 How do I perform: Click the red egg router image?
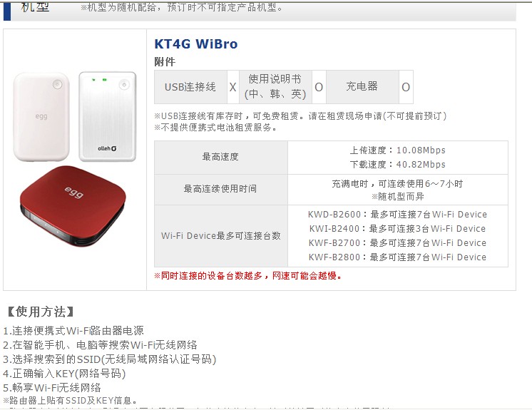pos(73,205)
